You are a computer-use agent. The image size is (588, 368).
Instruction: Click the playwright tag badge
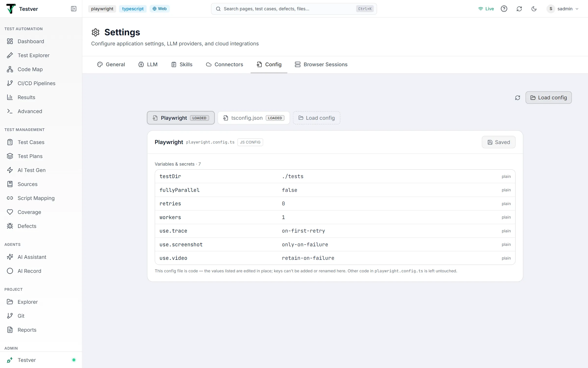(x=102, y=9)
